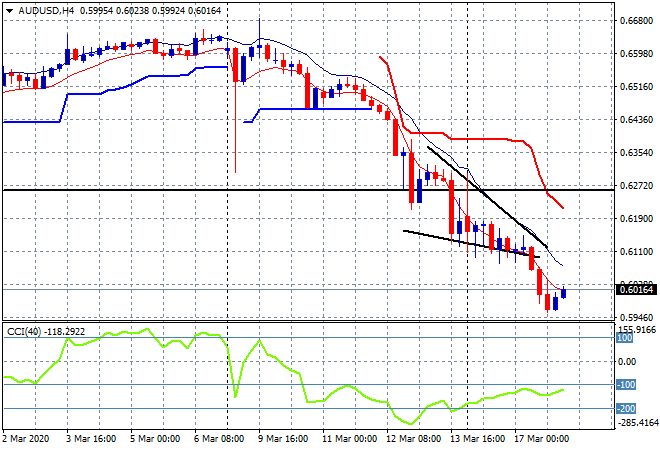Screen dimensions: 660x450
Task: Select the shallow lower black trendline
Action: 471,244
